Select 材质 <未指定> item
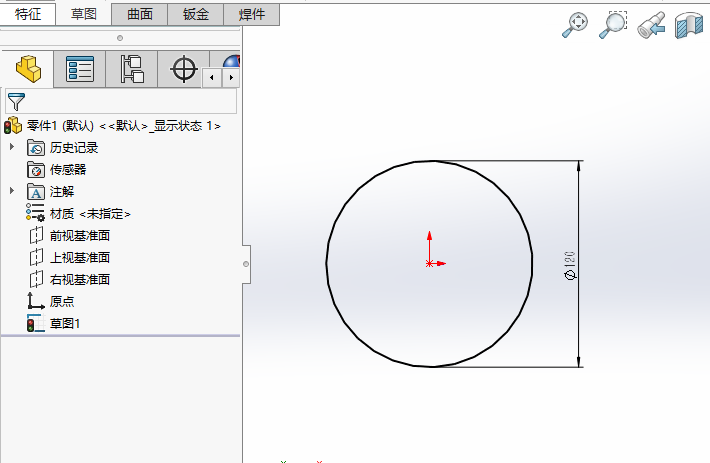 (x=90, y=214)
